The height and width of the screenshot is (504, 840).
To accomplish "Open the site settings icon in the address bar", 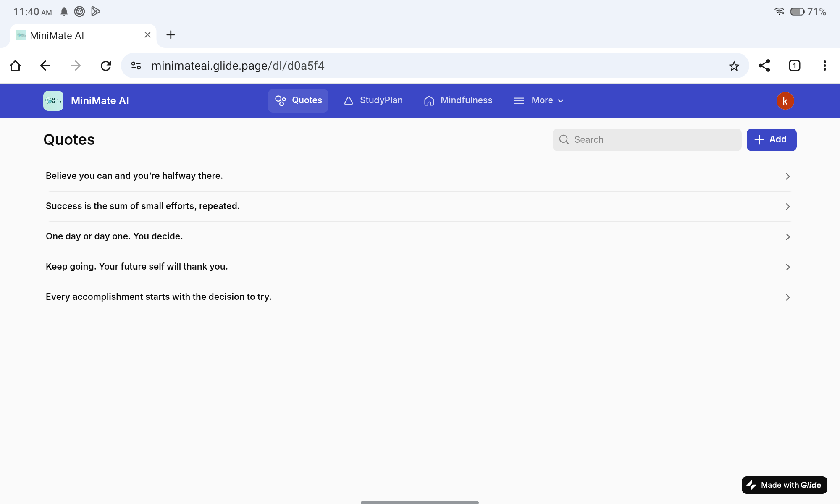I will click(x=136, y=66).
